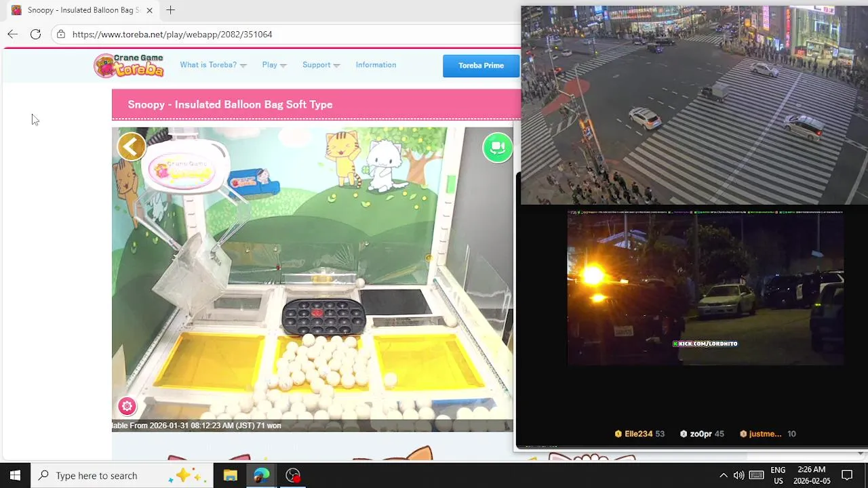Click the Elle234 leaderboard entry
Screen dimensions: 868x488
(x=639, y=434)
